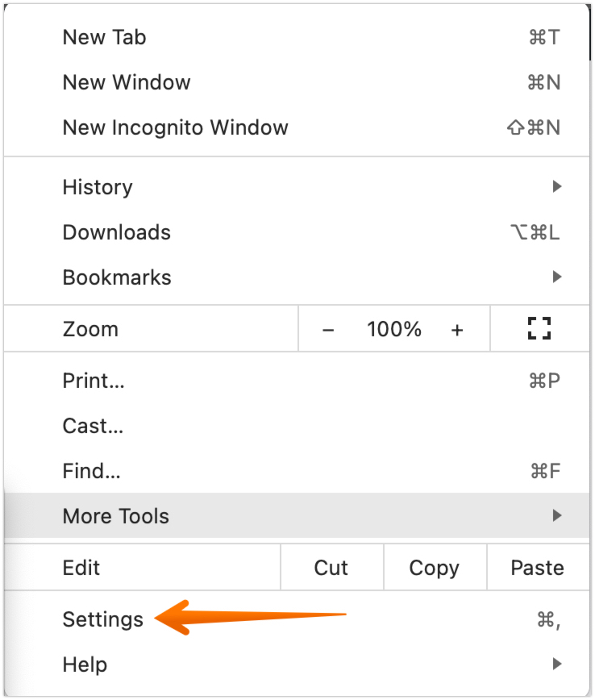Click the Cut button
The width and height of the screenshot is (595, 700).
click(x=331, y=568)
